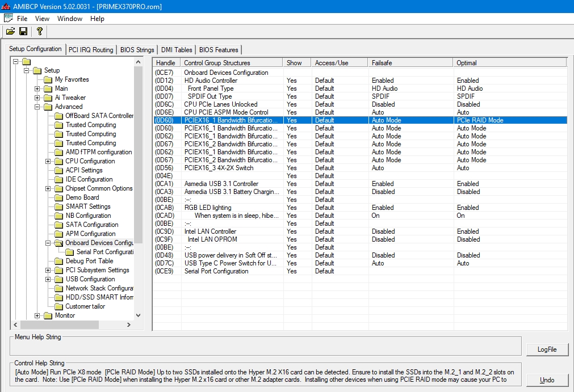Select the SATA Configuration folder icon
Image resolution: width=574 pixels, height=392 pixels.
click(58, 225)
